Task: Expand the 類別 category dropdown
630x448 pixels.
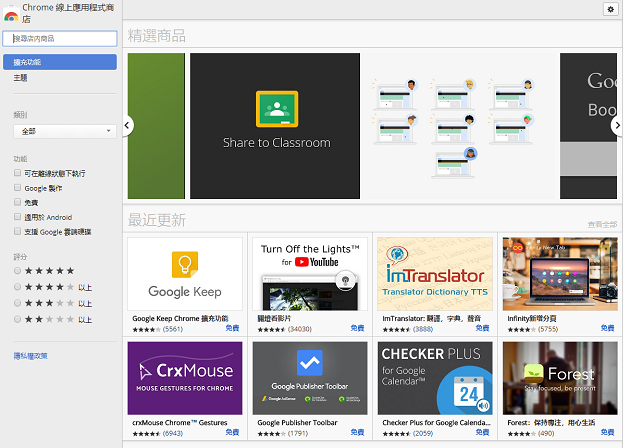Action: (65, 131)
